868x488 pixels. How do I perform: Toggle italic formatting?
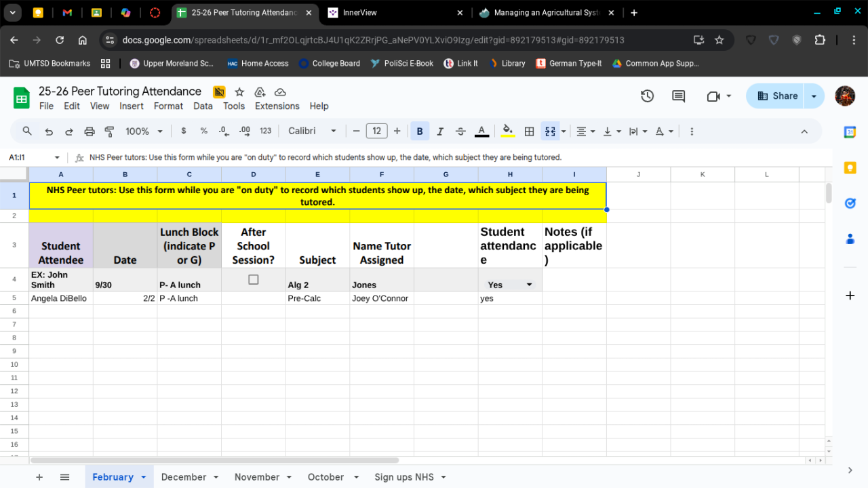click(440, 131)
